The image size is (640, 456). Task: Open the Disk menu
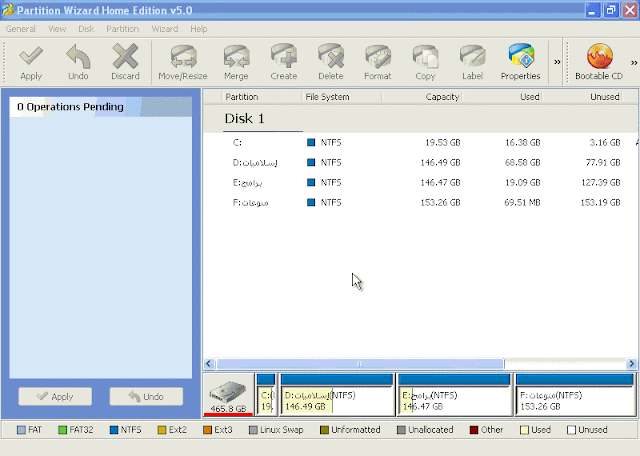(86, 29)
